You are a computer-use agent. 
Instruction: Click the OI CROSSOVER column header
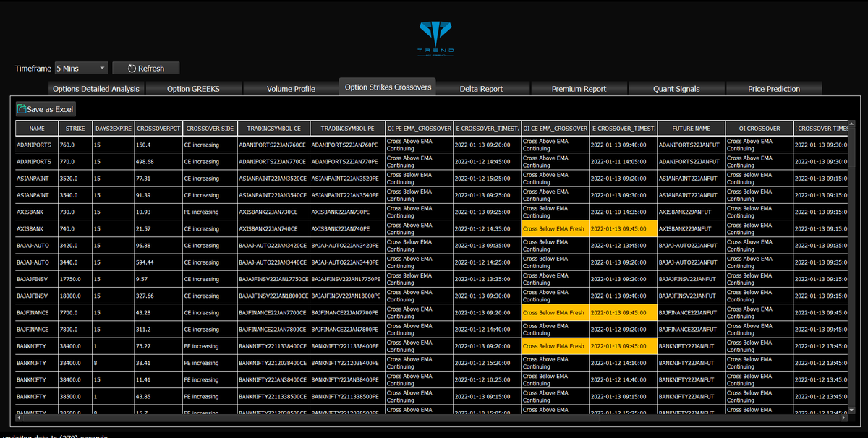tap(759, 129)
